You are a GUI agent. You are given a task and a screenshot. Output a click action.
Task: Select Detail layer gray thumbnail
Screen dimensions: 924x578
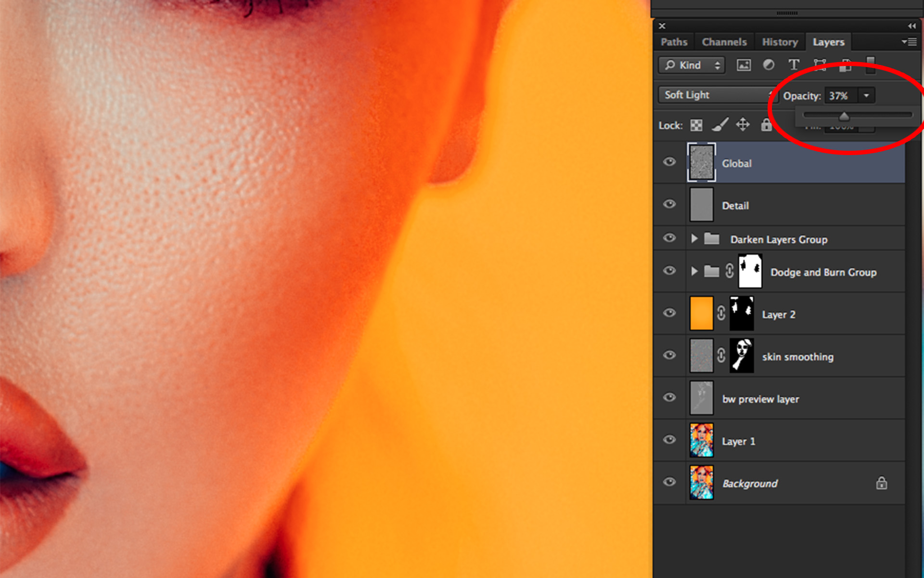[702, 205]
